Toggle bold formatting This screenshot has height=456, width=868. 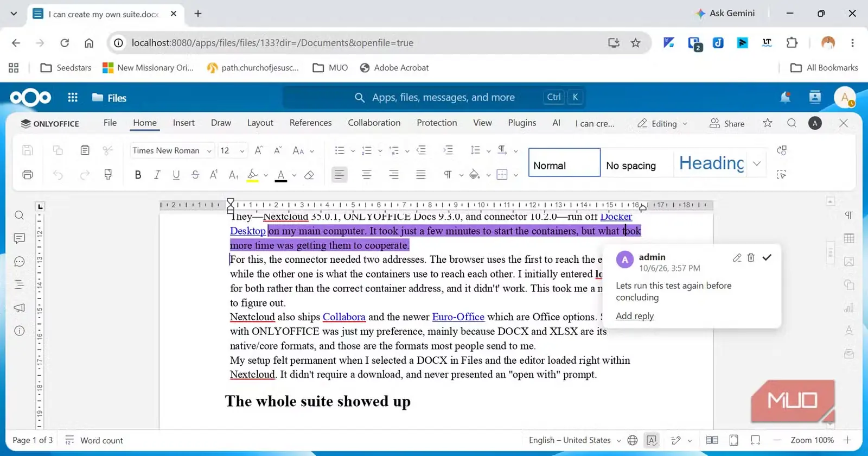point(138,175)
